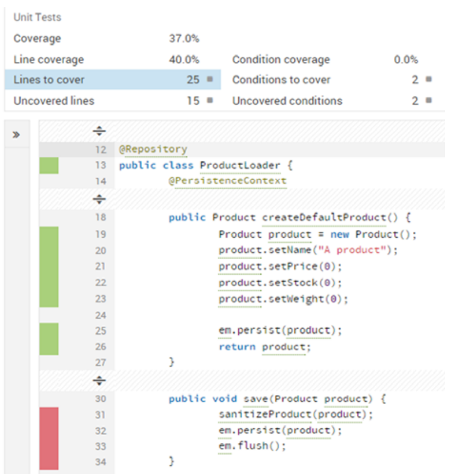Open the Condition coverage metric
The height and width of the screenshot is (476, 450).
tap(281, 60)
